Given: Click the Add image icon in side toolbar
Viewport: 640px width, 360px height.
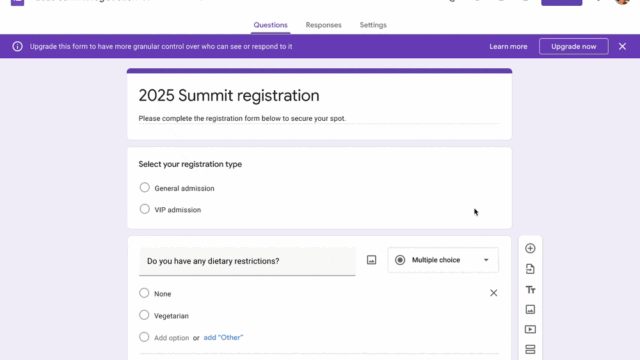Looking at the screenshot, I should tap(530, 309).
